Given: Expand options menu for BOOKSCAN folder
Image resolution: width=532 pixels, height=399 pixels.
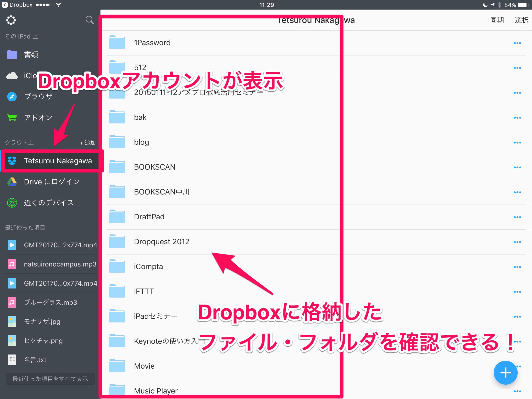Looking at the screenshot, I should pos(517,167).
